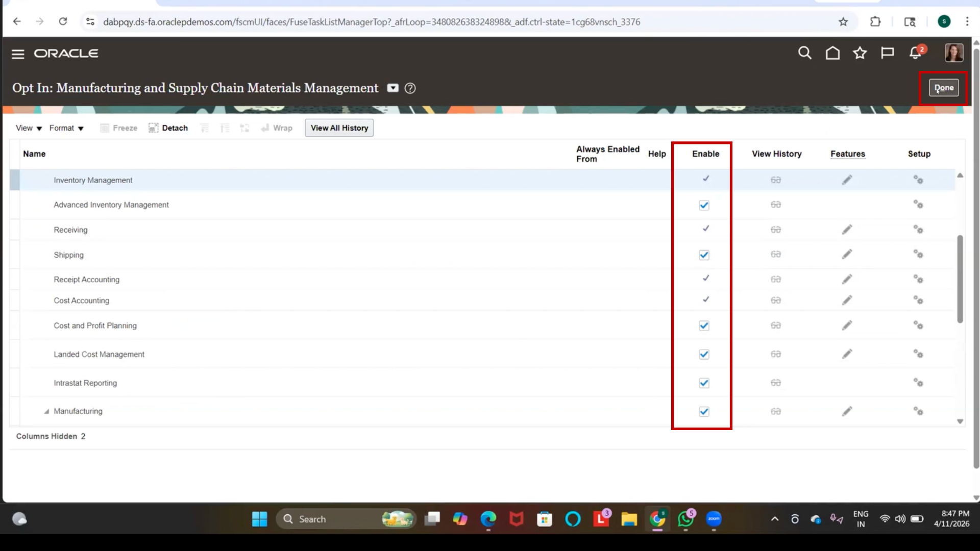Click the Detach toolbar button
The height and width of the screenshot is (551, 980).
(168, 128)
